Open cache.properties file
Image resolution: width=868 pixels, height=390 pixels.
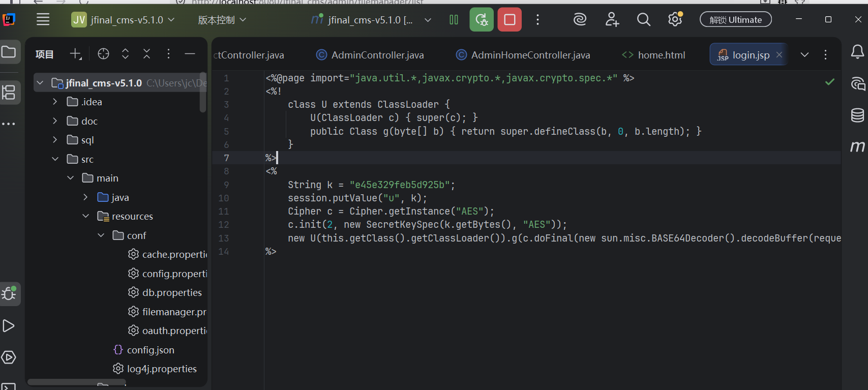(168, 254)
